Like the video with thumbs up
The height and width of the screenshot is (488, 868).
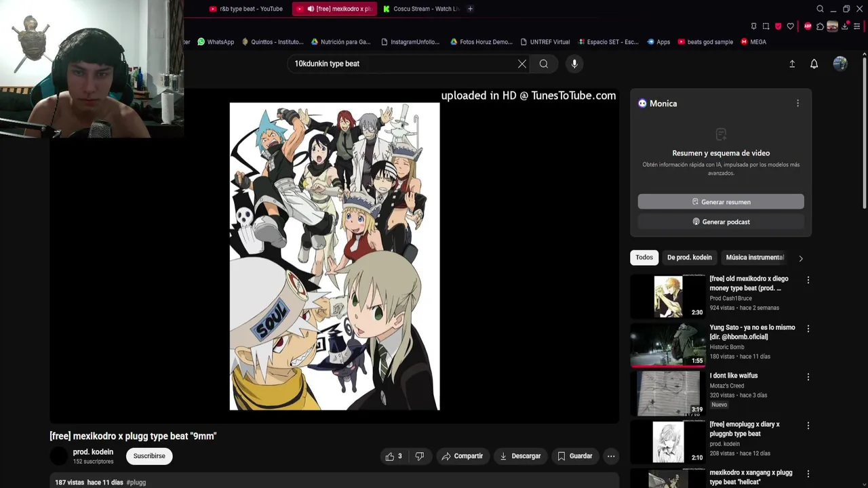pyautogui.click(x=394, y=456)
